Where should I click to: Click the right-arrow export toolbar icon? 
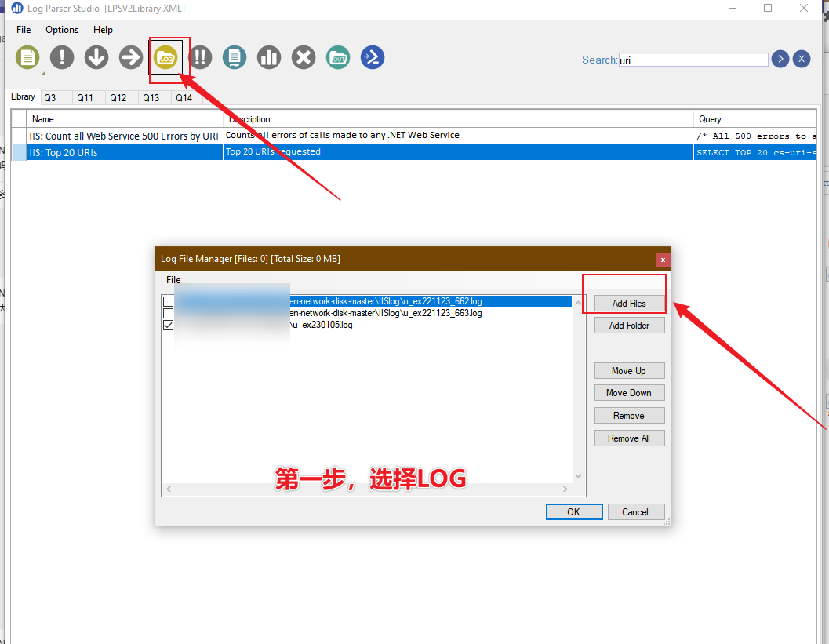point(131,57)
